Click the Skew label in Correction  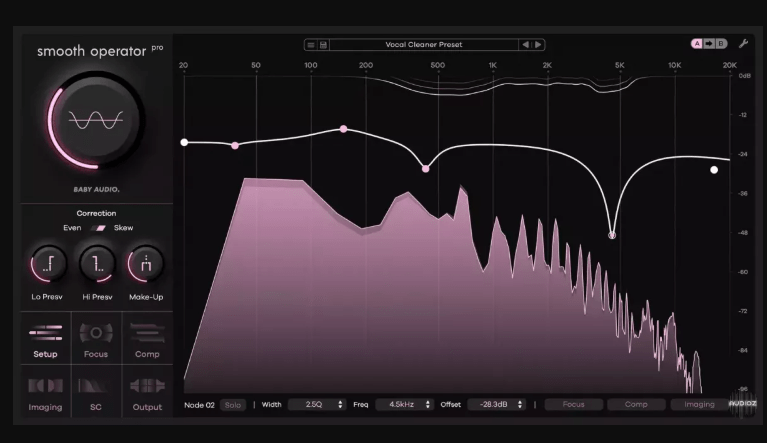(x=123, y=228)
